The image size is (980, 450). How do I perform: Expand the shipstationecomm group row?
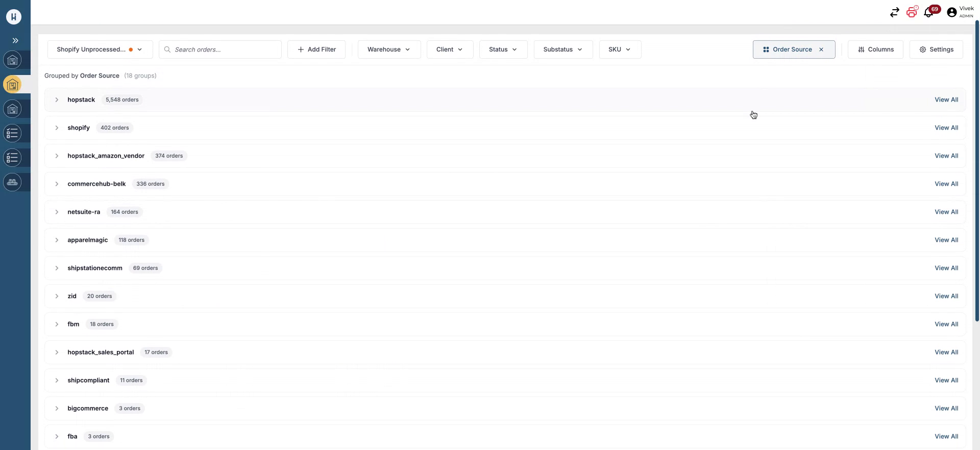click(57, 268)
